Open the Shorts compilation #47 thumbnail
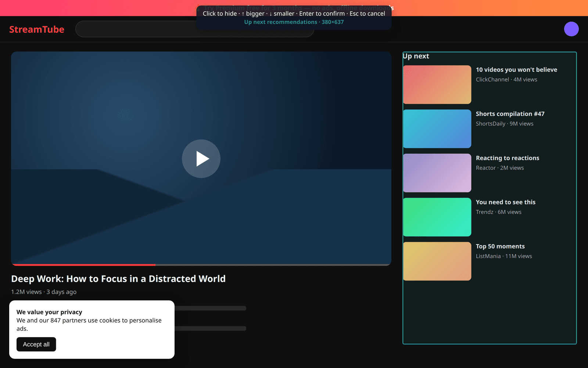 437,129
